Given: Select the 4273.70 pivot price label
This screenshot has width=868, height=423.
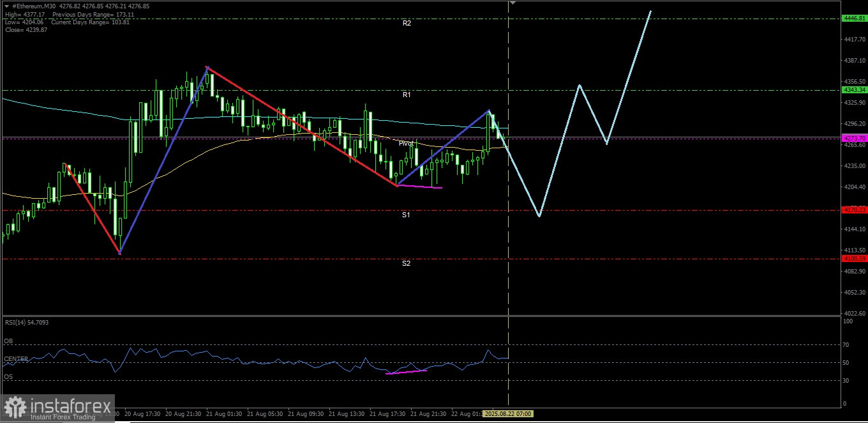Looking at the screenshot, I should (854, 137).
